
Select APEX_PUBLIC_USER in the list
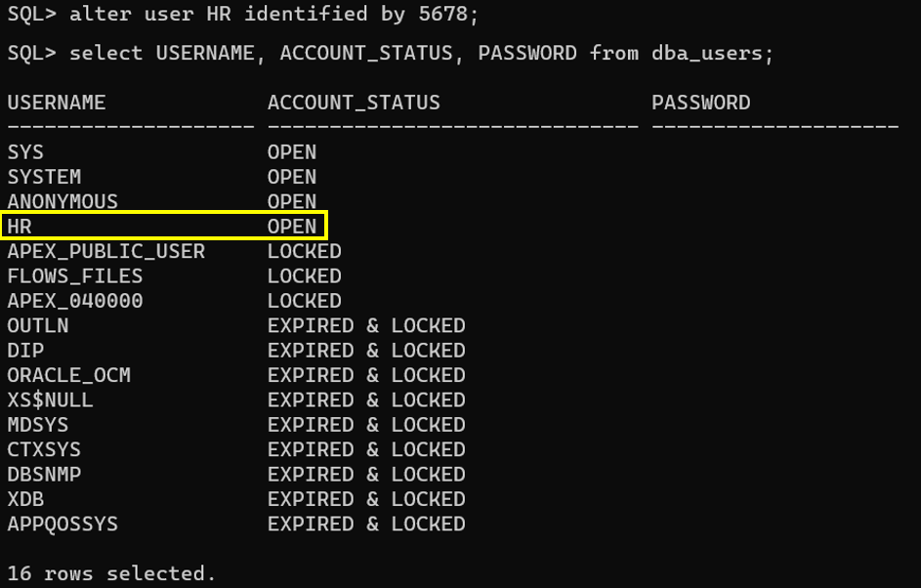[x=106, y=251]
